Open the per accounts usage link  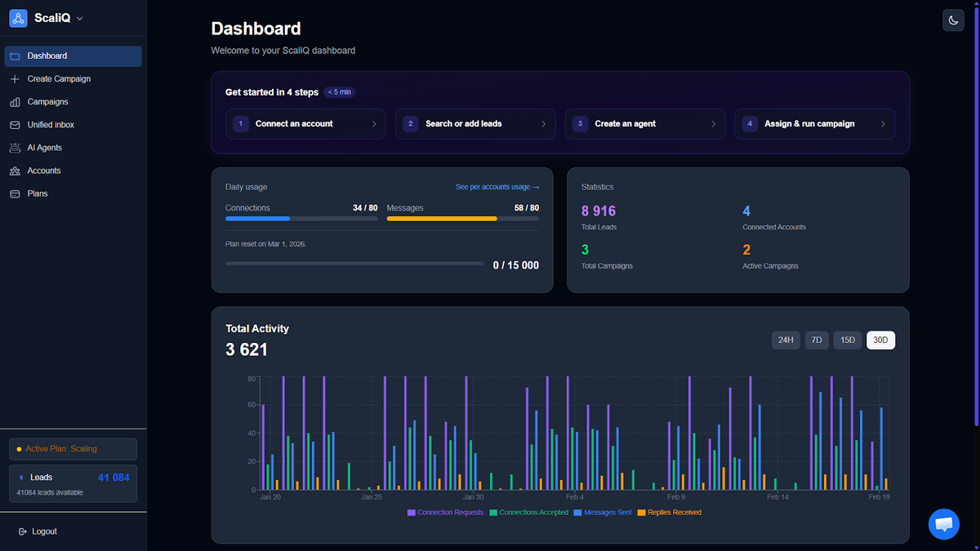coord(497,187)
